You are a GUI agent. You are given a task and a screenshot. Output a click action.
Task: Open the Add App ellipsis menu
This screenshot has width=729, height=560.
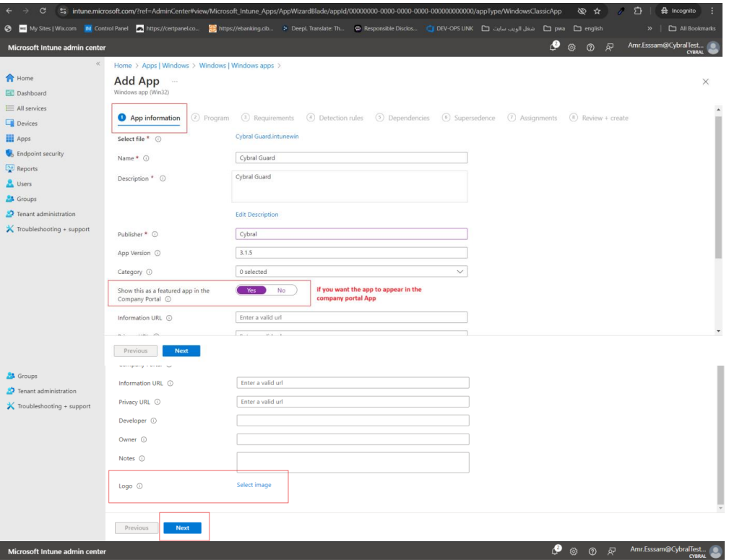[173, 80]
